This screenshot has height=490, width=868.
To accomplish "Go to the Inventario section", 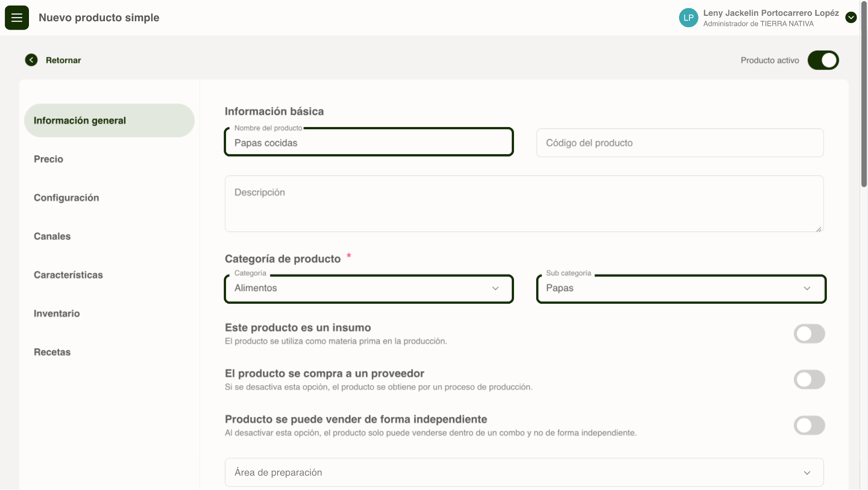I will click(57, 314).
